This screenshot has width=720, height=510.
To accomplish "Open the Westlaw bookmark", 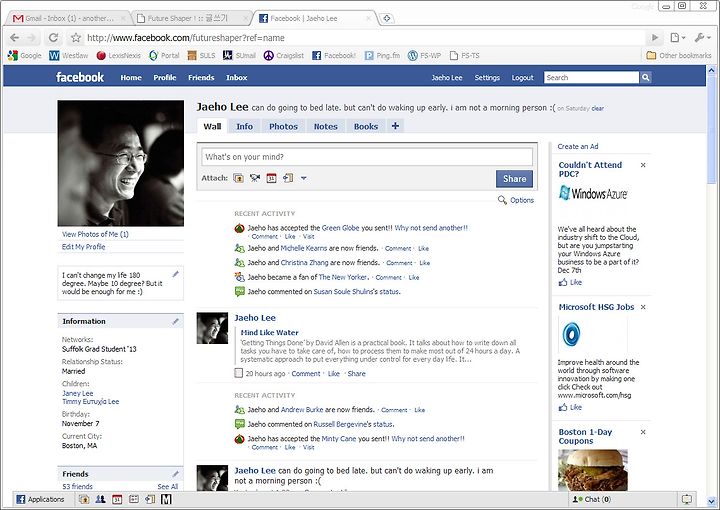I will tap(68, 56).
